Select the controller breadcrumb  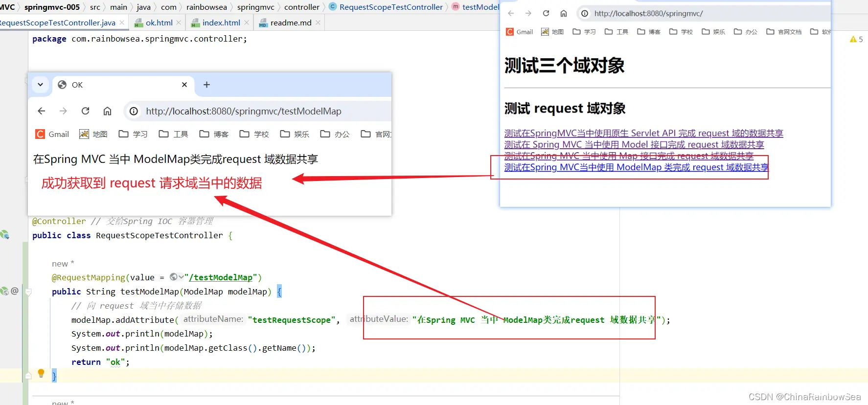(301, 7)
